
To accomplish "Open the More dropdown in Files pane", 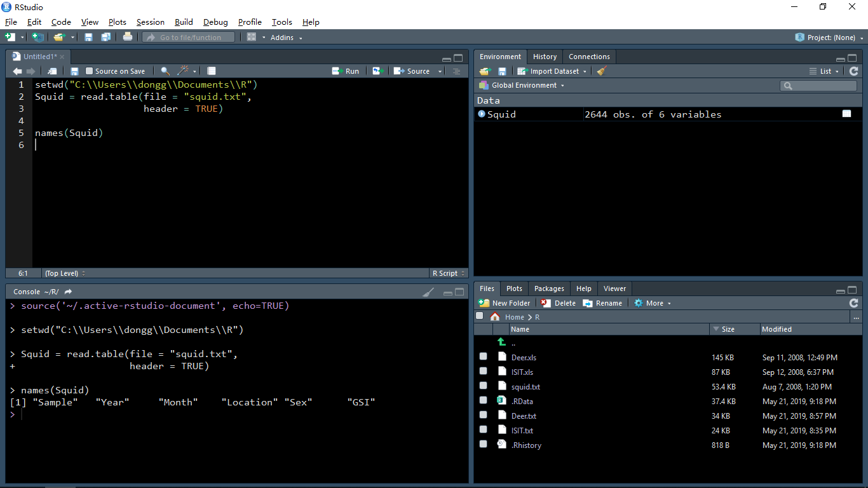I will [x=653, y=303].
